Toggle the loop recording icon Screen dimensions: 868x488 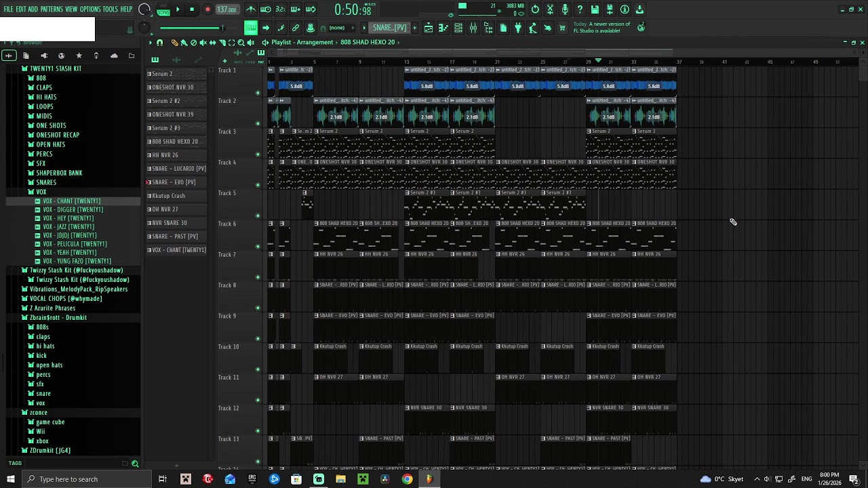[x=311, y=9]
